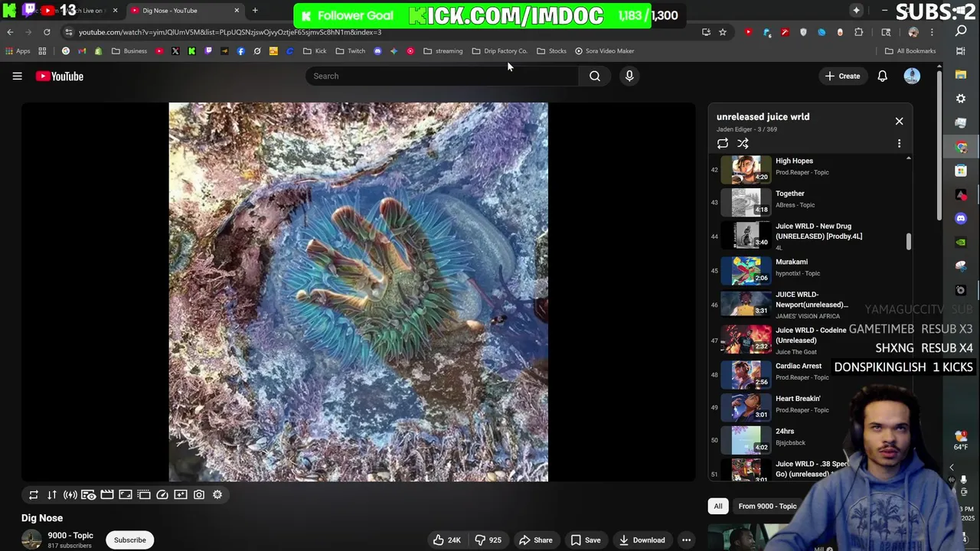Open Discord from the Windows taskbar

coord(961,218)
